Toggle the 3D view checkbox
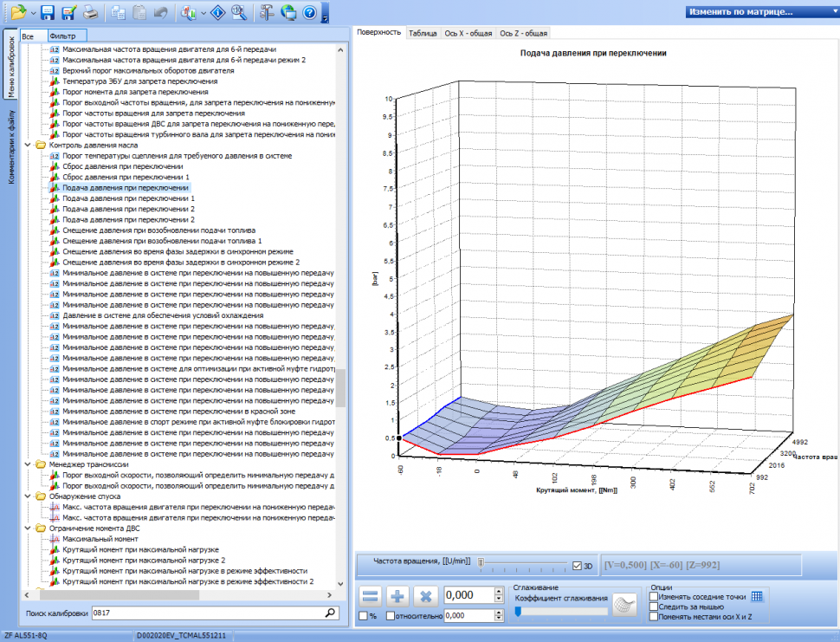 coord(578,566)
